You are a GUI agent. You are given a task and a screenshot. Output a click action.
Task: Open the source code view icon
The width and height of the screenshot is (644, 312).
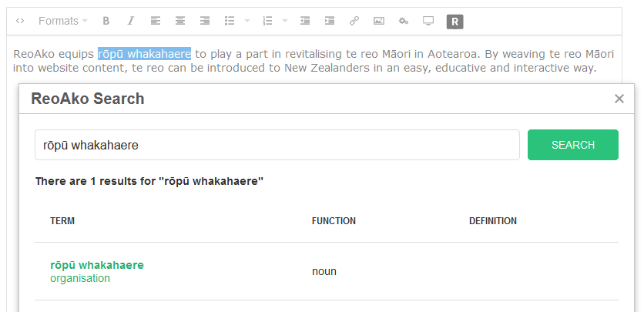[20, 21]
